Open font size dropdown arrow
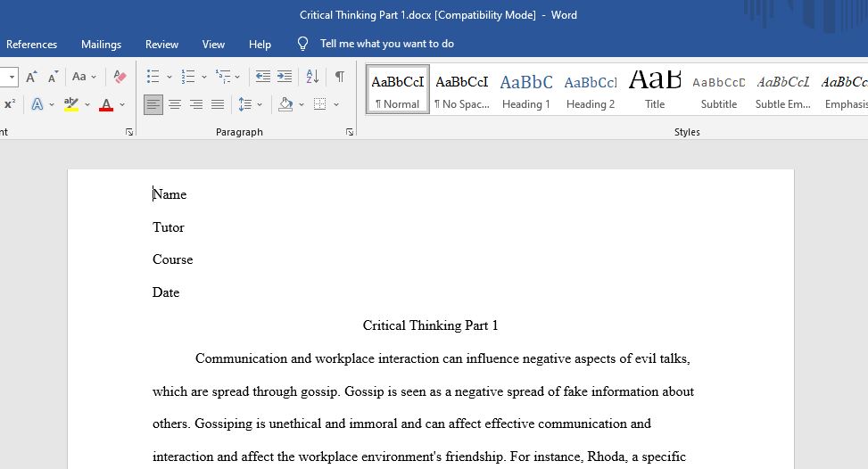Screen dimensions: 868x469 12,77
